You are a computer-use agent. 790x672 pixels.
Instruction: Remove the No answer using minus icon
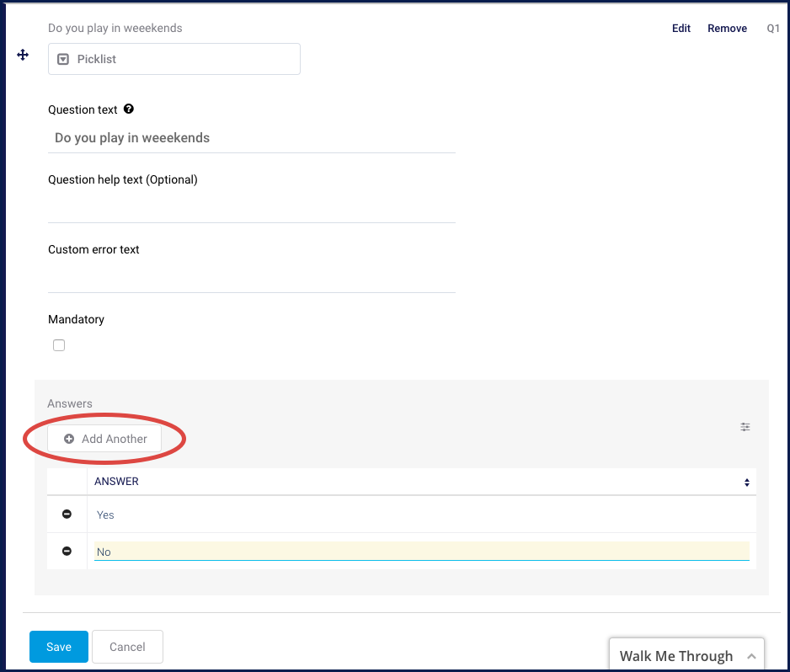pyautogui.click(x=67, y=551)
